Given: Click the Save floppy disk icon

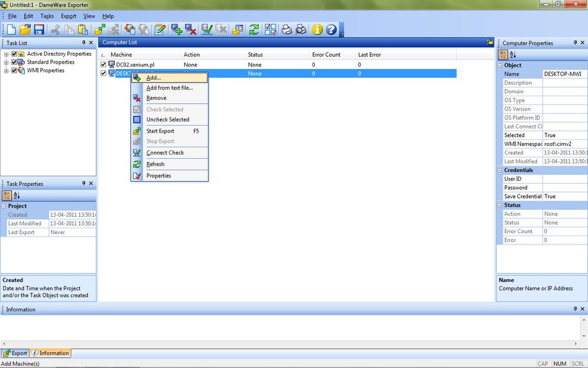Looking at the screenshot, I should pyautogui.click(x=39, y=29).
